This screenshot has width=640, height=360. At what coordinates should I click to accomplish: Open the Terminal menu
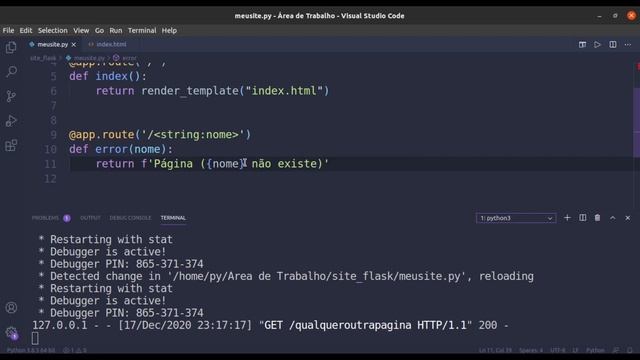coord(142,31)
